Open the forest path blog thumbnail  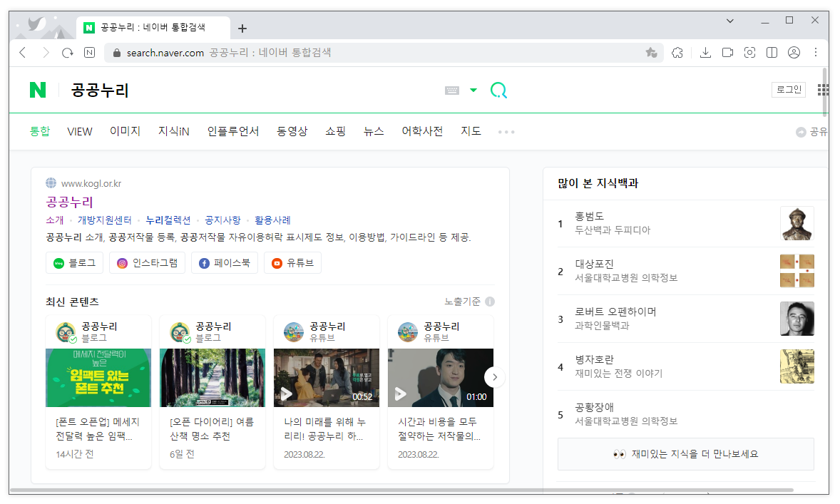[212, 378]
